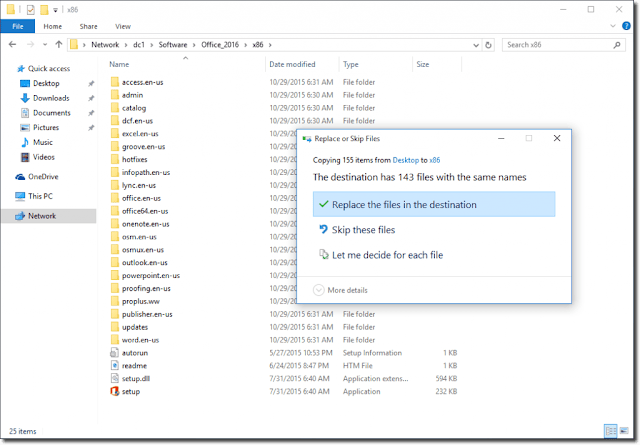Viewport: 640px width, 445px height.
Task: Select the readme HTM file icon
Action: click(115, 365)
